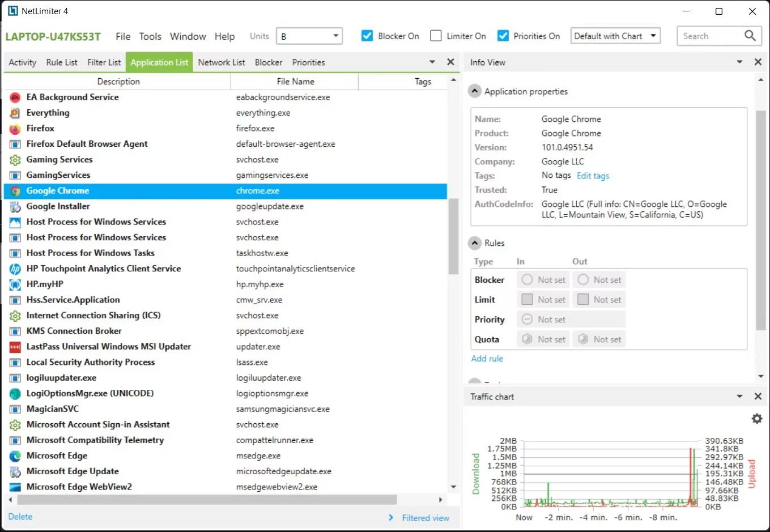Open the Traffic chart panel dropdown arrow

[x=739, y=397]
